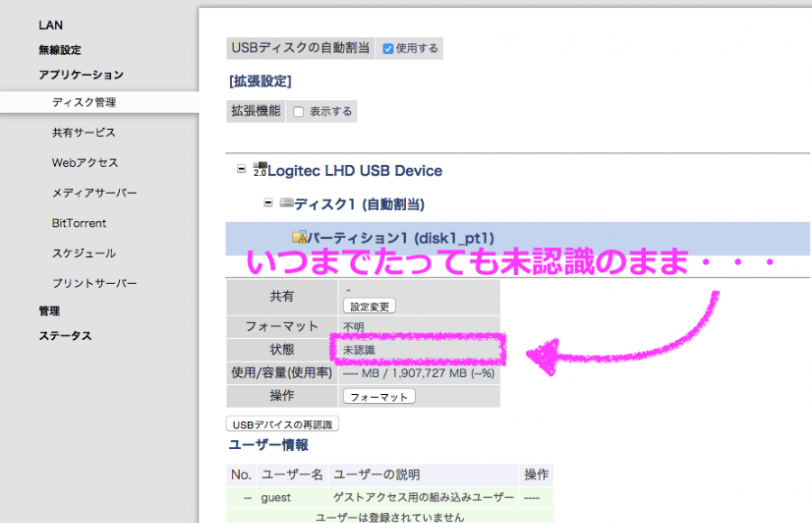The image size is (812, 523).
Task: Open the LAN menu section
Action: (51, 25)
